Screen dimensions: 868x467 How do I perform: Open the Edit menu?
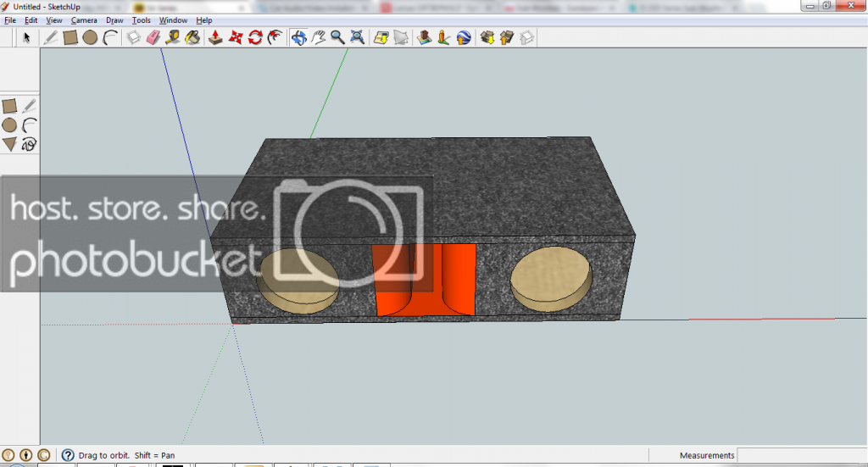coord(31,20)
